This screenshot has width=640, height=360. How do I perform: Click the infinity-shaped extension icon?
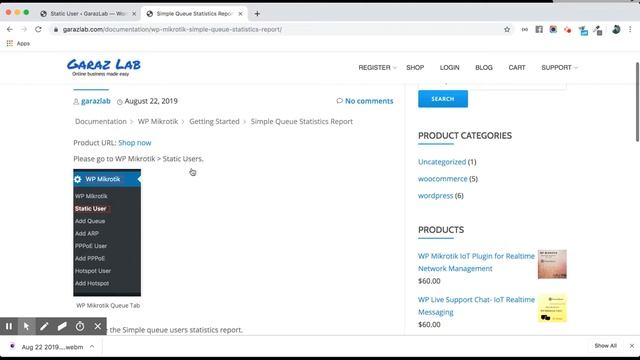[x=524, y=29]
